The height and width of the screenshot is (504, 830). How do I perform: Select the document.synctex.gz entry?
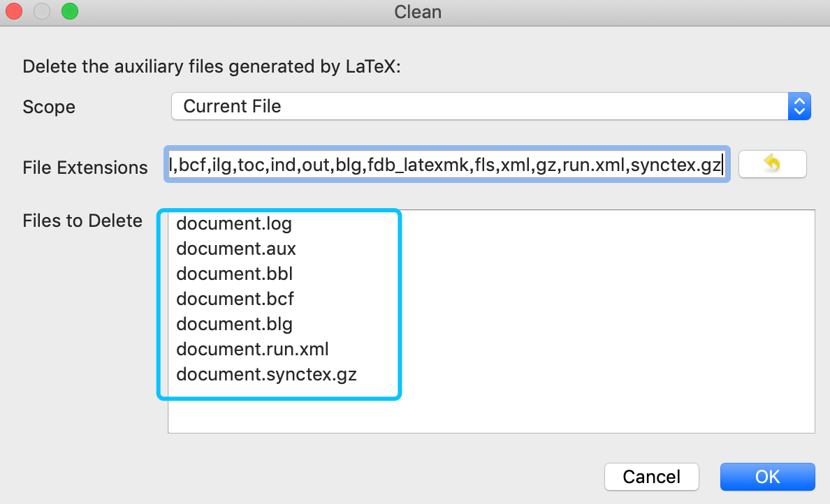coord(266,374)
